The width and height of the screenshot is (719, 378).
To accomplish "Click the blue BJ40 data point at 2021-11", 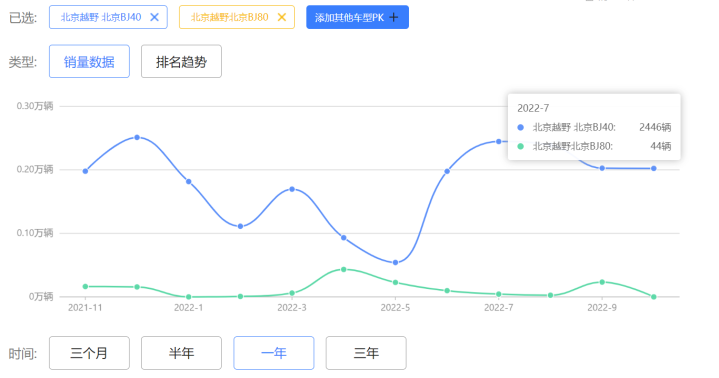I will [85, 171].
